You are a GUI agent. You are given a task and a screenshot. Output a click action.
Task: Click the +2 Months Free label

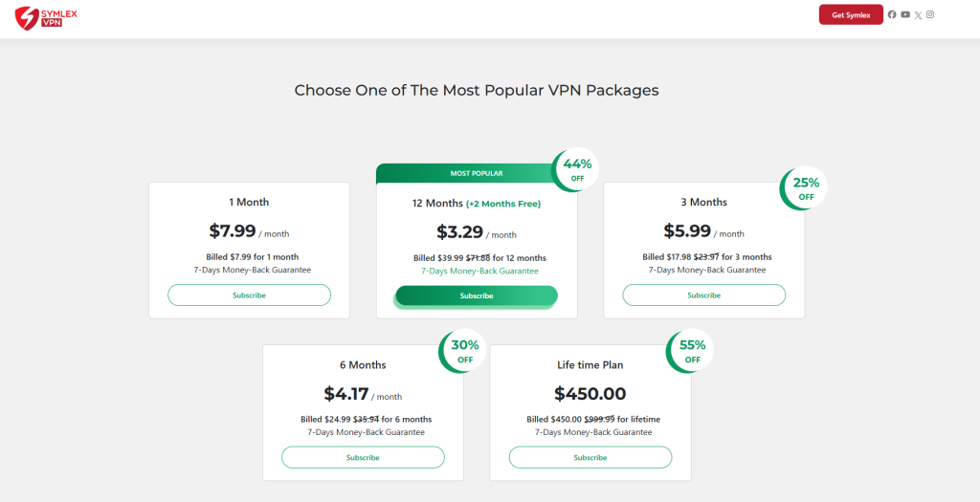[503, 204]
